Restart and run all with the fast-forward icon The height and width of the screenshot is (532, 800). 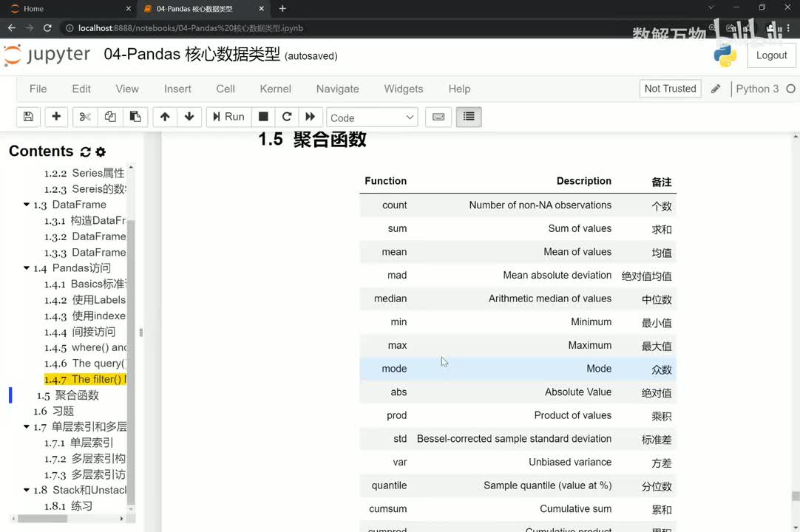[x=311, y=117]
